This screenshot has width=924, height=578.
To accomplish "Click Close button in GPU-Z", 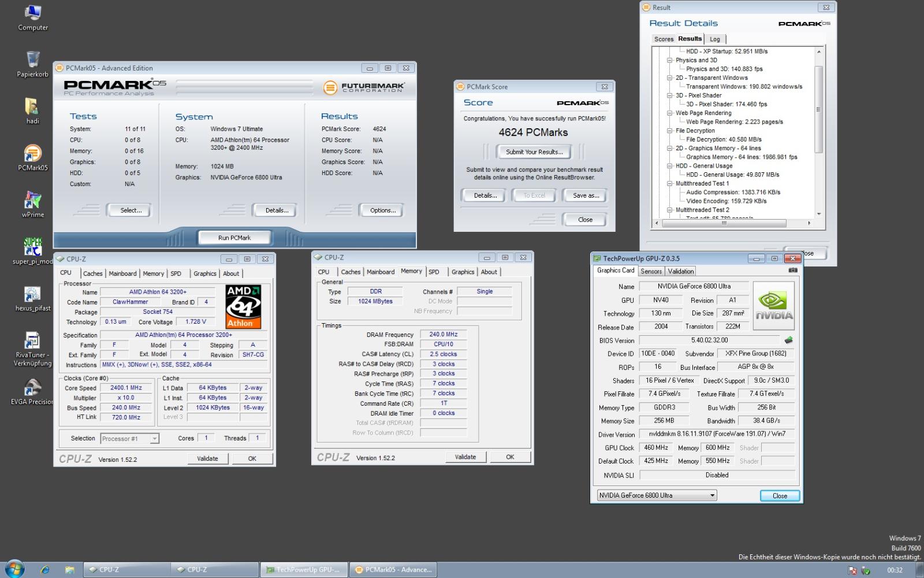I will click(780, 496).
